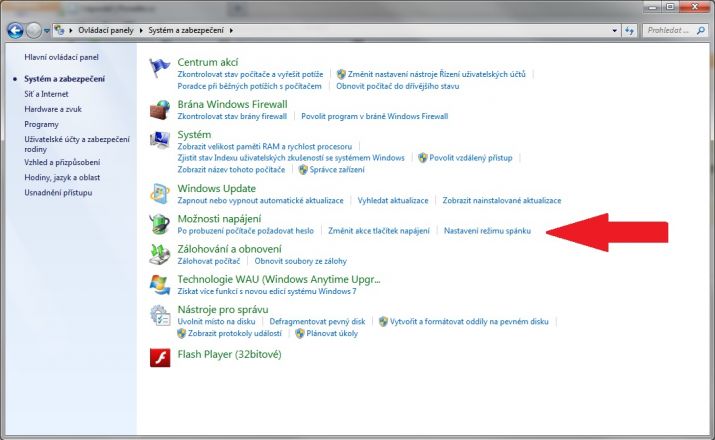Click Zkontrolovat stav počítače a vyřešit potíže
This screenshot has width=715, height=440.
point(250,74)
